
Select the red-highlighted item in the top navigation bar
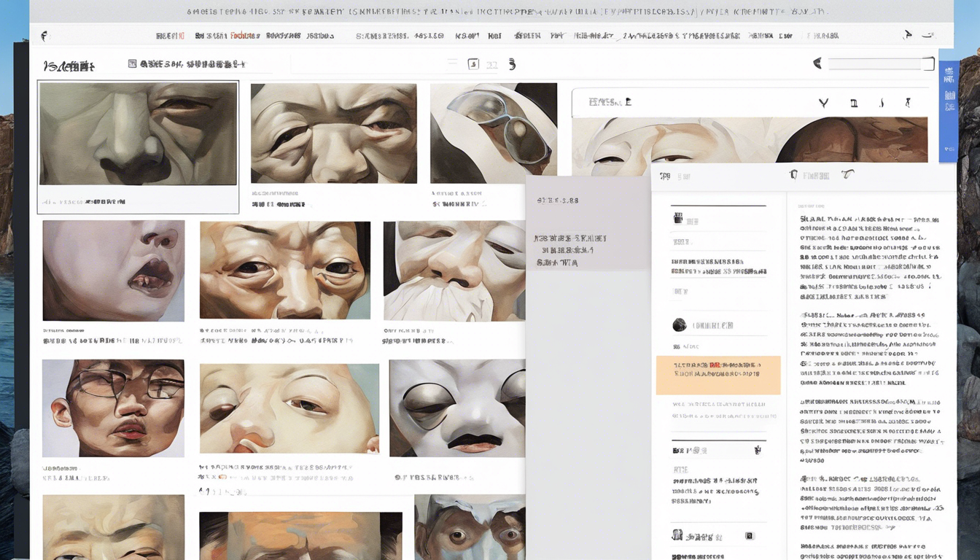point(244,35)
